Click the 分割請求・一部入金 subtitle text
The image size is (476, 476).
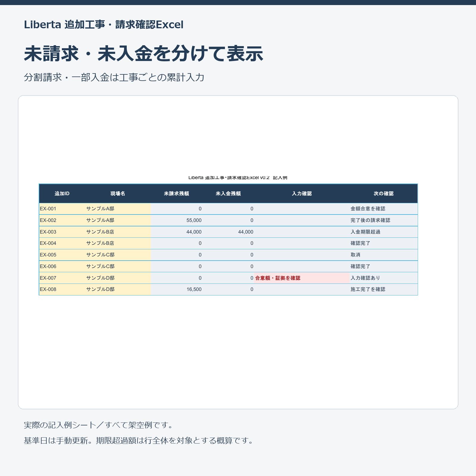point(114,77)
